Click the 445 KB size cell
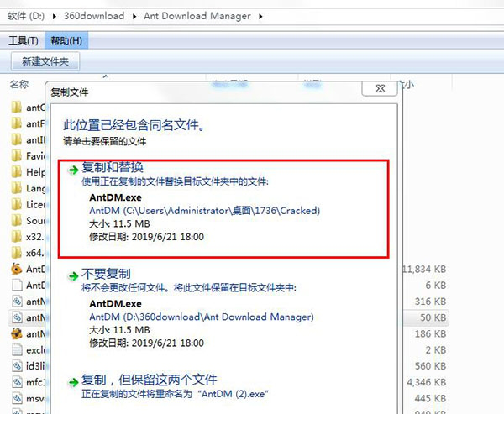504x430 pixels. (430, 398)
